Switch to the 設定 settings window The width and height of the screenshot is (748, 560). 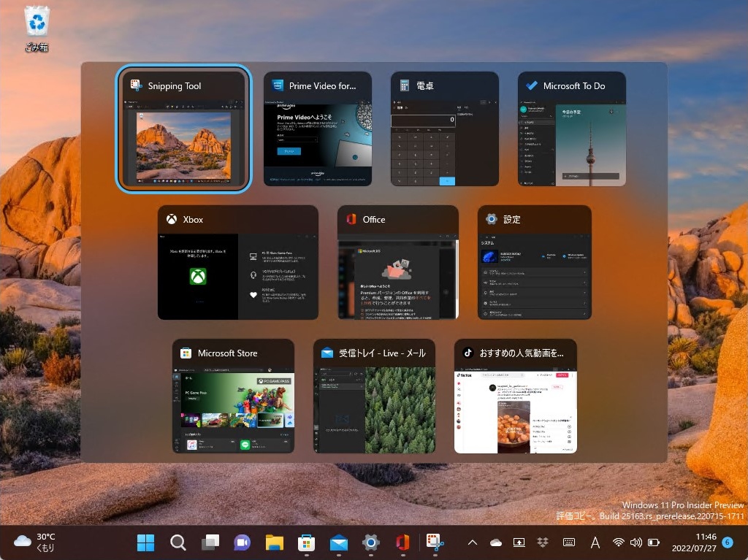534,262
